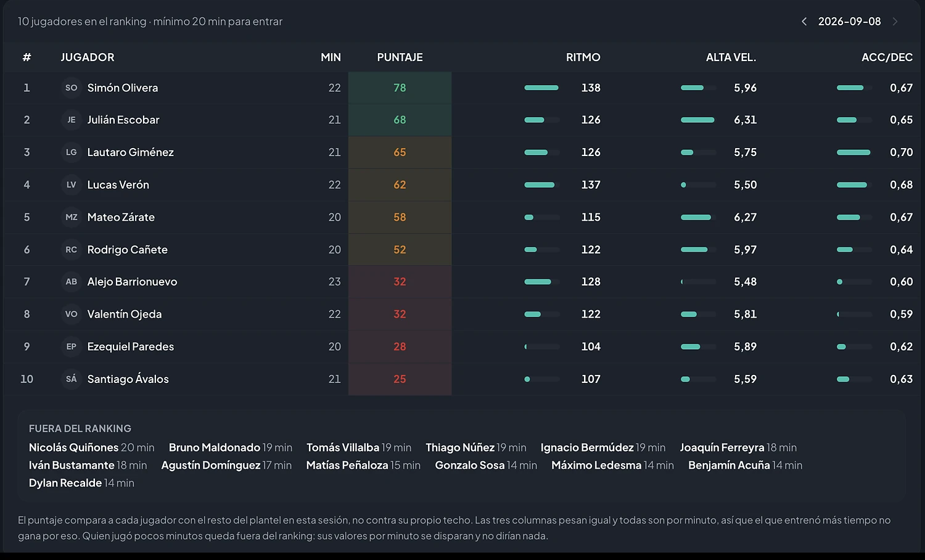This screenshot has width=925, height=560.
Task: Sort by the PUNTAJE column header
Action: pyautogui.click(x=400, y=57)
